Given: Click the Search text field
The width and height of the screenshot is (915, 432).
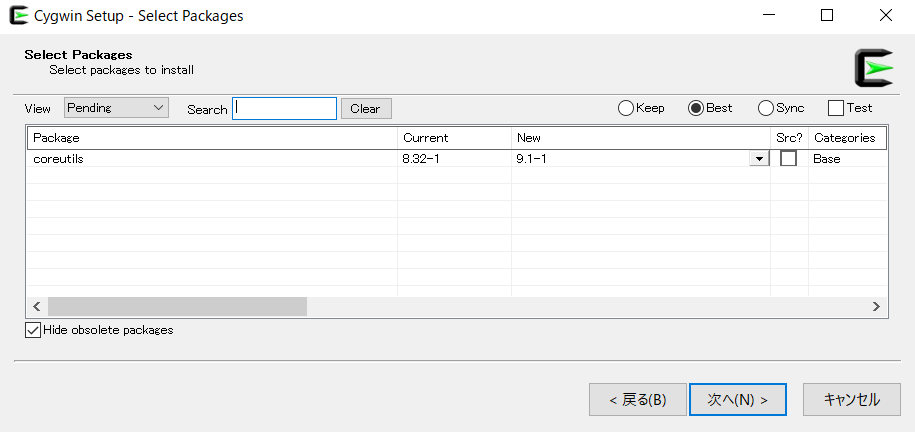Looking at the screenshot, I should (284, 108).
